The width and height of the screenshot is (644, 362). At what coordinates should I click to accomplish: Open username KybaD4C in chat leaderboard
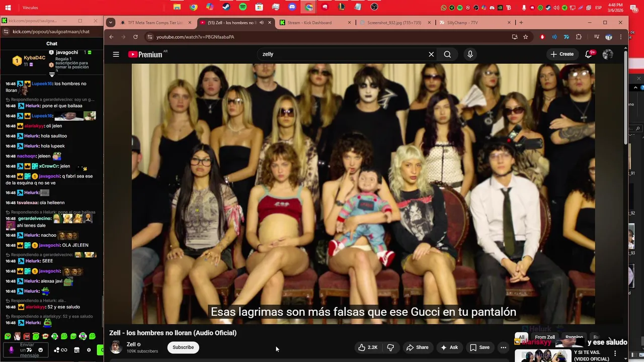(34, 58)
